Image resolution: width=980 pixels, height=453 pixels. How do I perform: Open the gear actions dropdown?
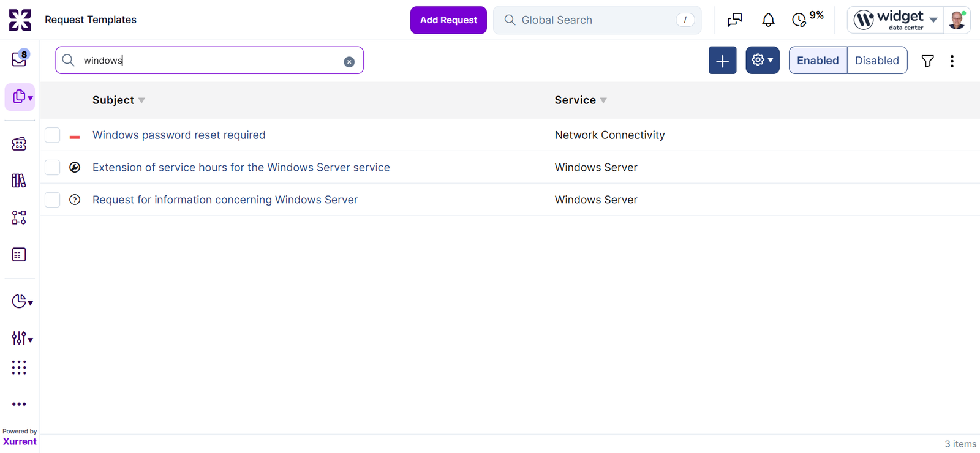(763, 61)
